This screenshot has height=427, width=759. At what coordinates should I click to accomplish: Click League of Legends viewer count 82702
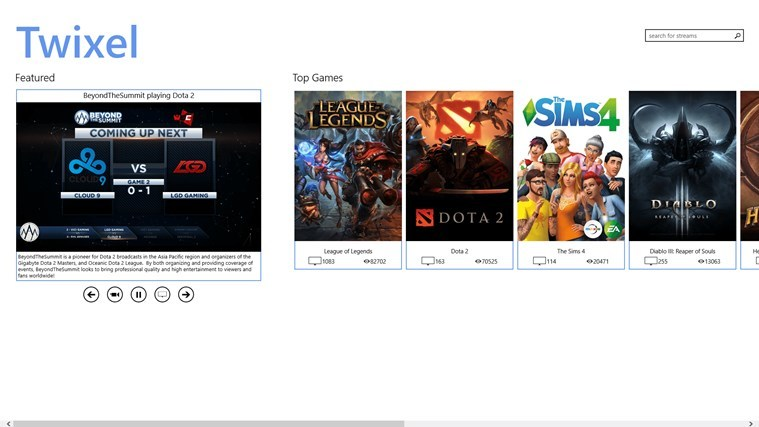(378, 261)
